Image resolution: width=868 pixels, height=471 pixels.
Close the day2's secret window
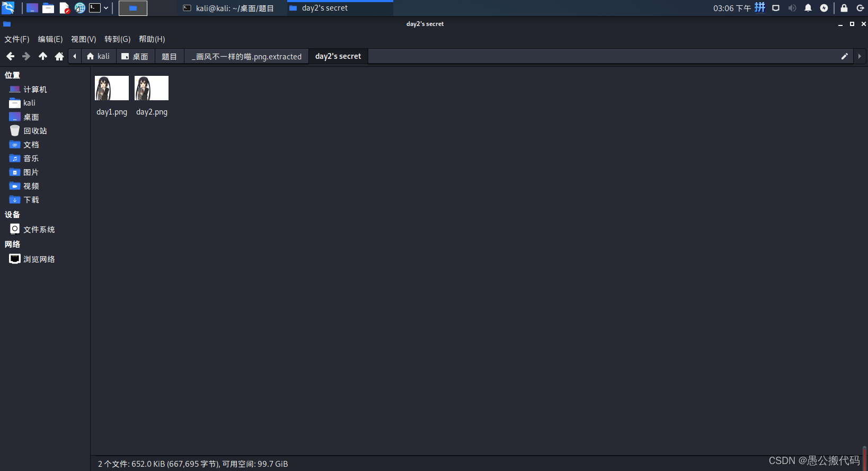863,24
